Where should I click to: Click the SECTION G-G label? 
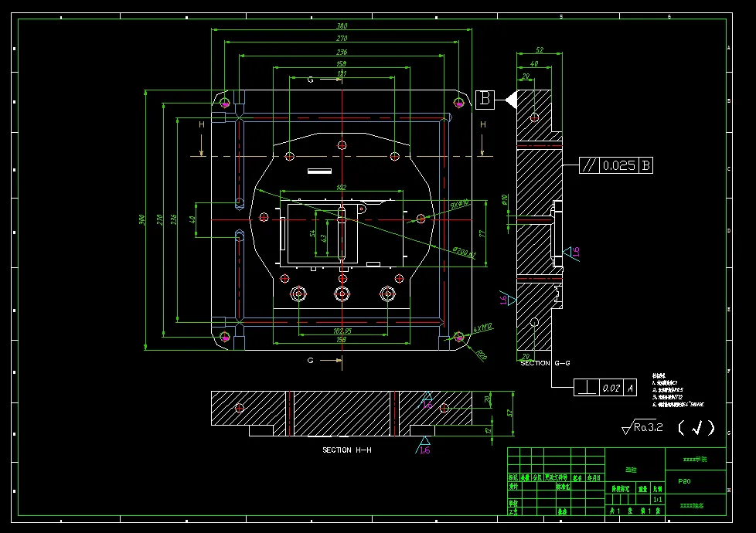pos(545,363)
